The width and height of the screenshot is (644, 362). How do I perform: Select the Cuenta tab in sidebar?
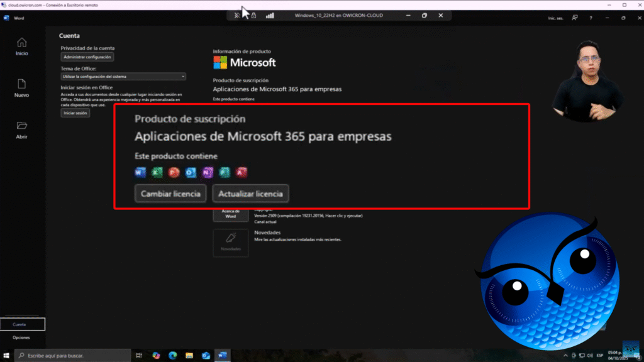(x=23, y=324)
